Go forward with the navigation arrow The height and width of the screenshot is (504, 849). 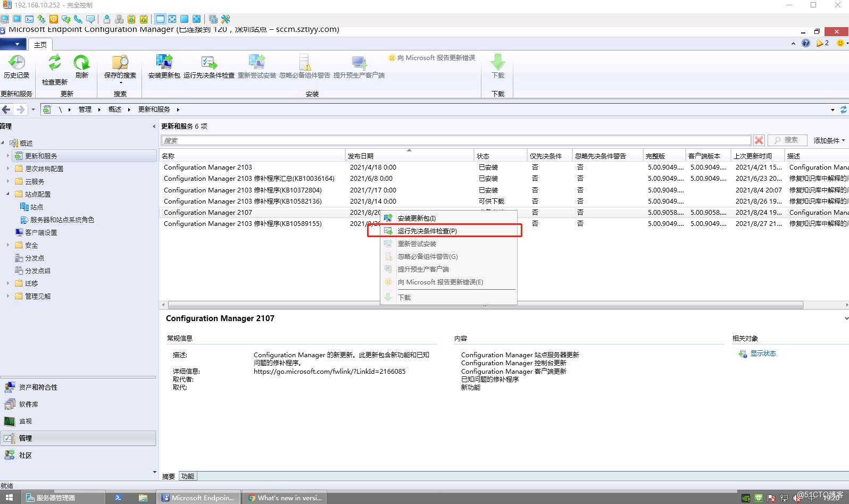(20, 110)
